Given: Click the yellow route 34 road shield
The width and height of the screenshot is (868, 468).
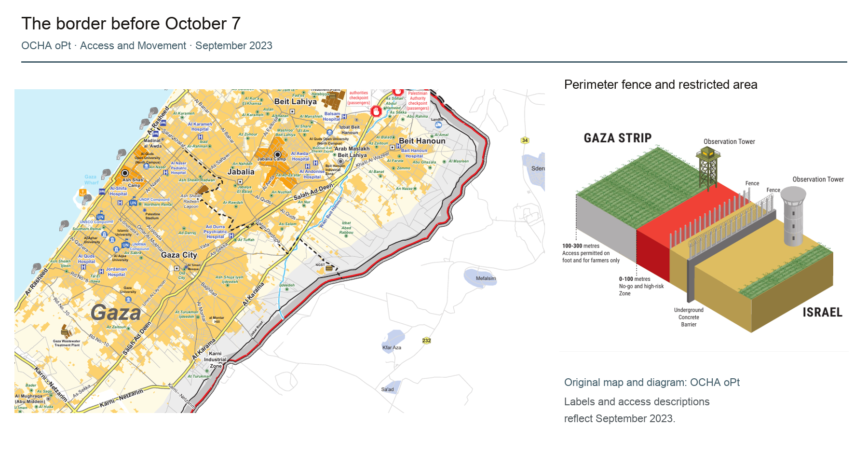Looking at the screenshot, I should click(525, 140).
